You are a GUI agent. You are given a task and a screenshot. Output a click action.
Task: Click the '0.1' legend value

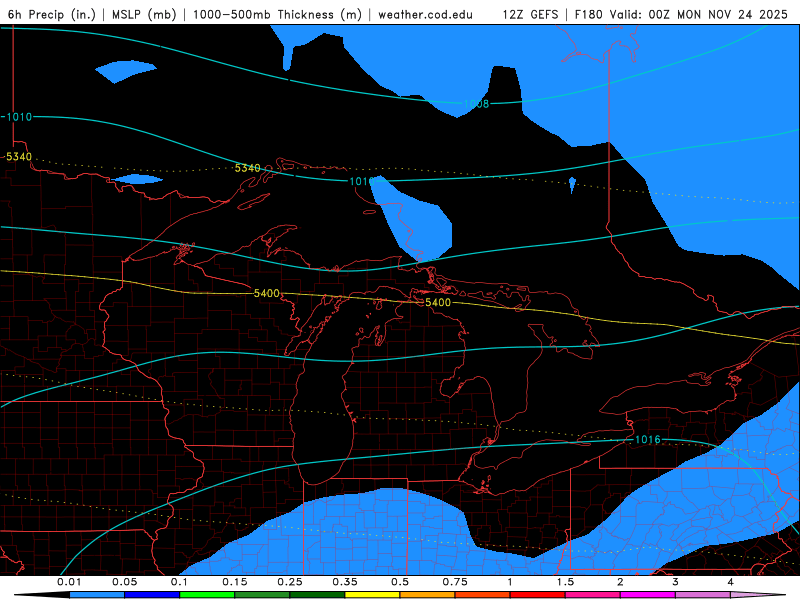(179, 582)
